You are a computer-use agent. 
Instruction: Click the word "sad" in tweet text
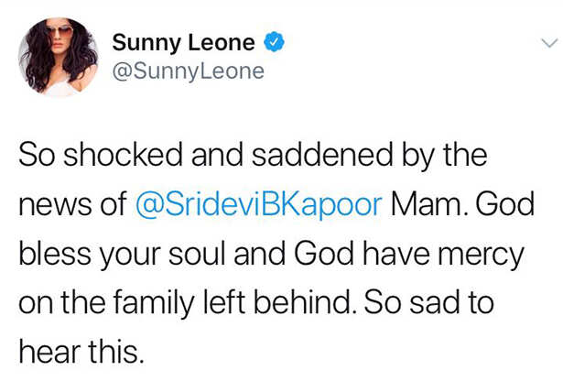click(434, 302)
